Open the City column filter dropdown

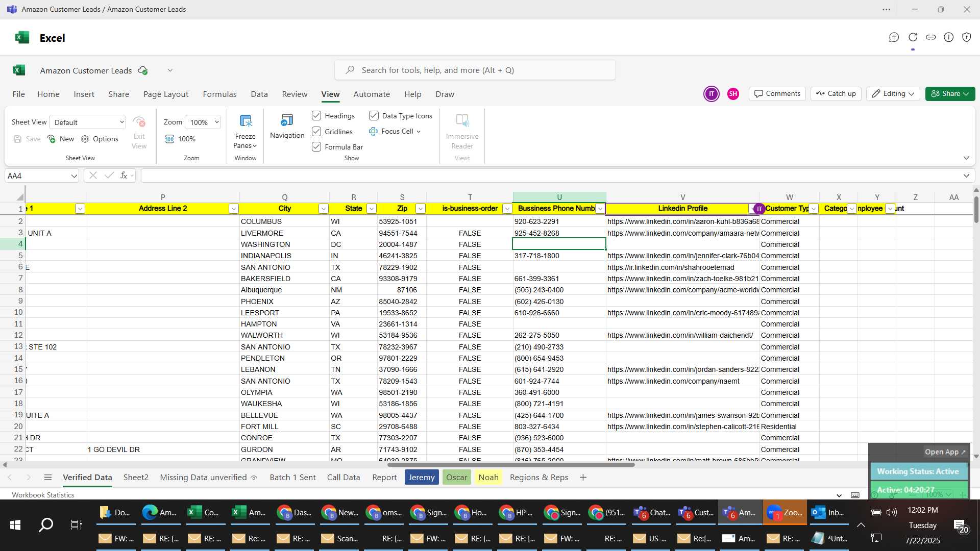tap(323, 209)
